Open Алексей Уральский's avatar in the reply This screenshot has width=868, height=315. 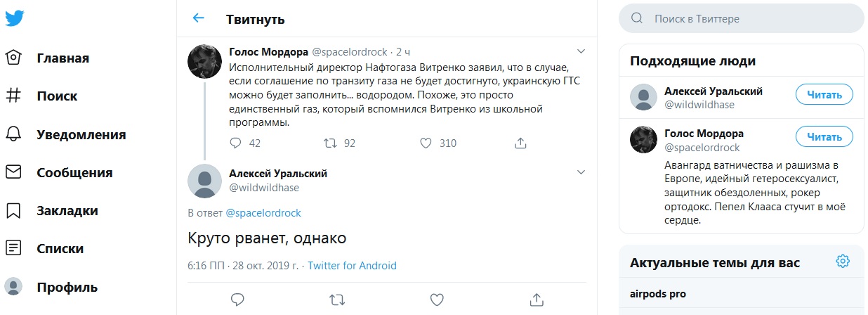(x=205, y=182)
